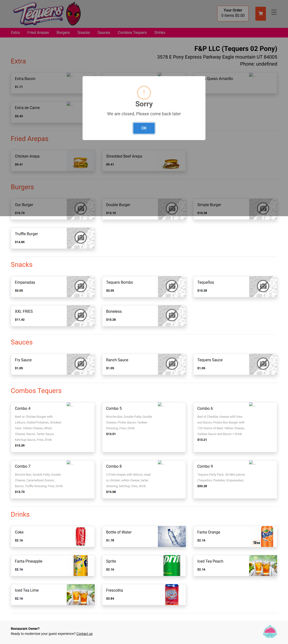
Task: Select Combo 8 title
Action: pos(114,466)
